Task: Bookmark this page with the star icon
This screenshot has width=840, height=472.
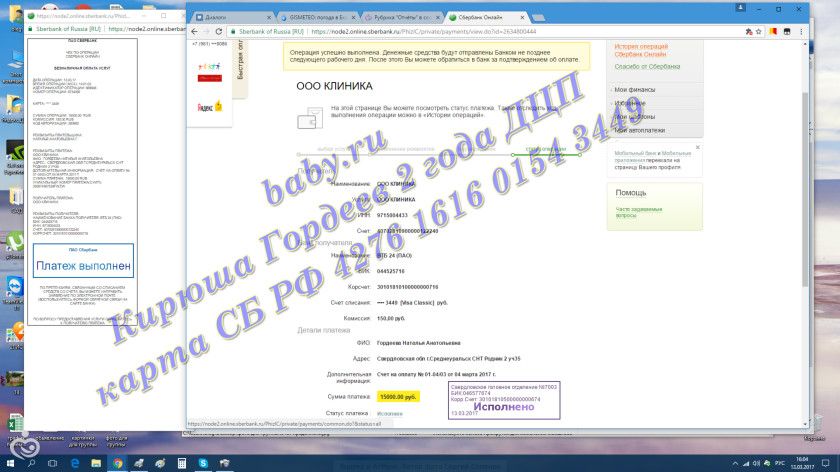Action: pyautogui.click(x=759, y=32)
